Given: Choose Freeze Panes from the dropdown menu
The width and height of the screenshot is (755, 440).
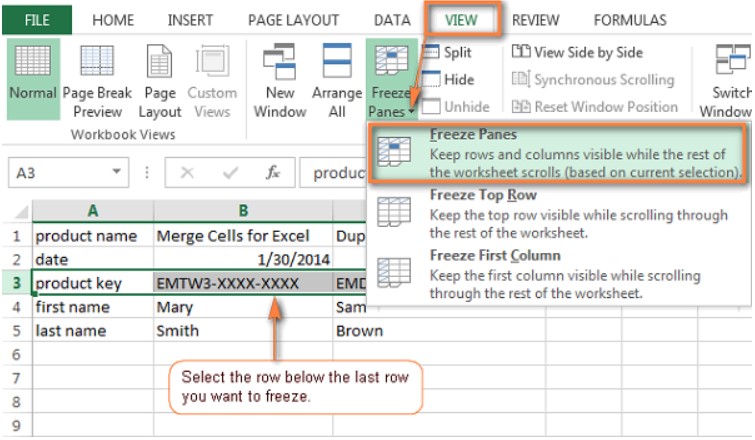Looking at the screenshot, I should point(558,153).
